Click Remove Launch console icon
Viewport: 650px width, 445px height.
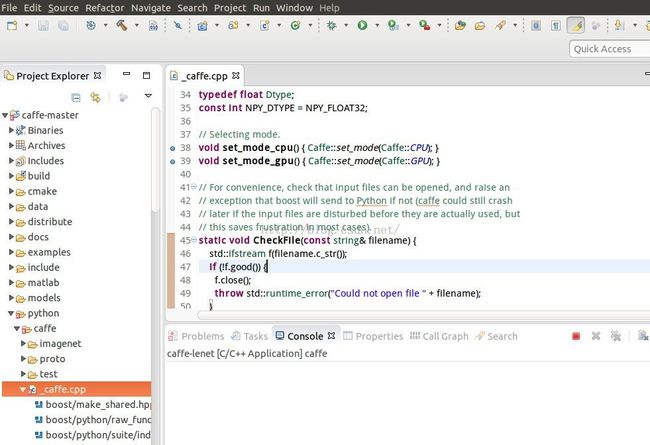pos(596,336)
